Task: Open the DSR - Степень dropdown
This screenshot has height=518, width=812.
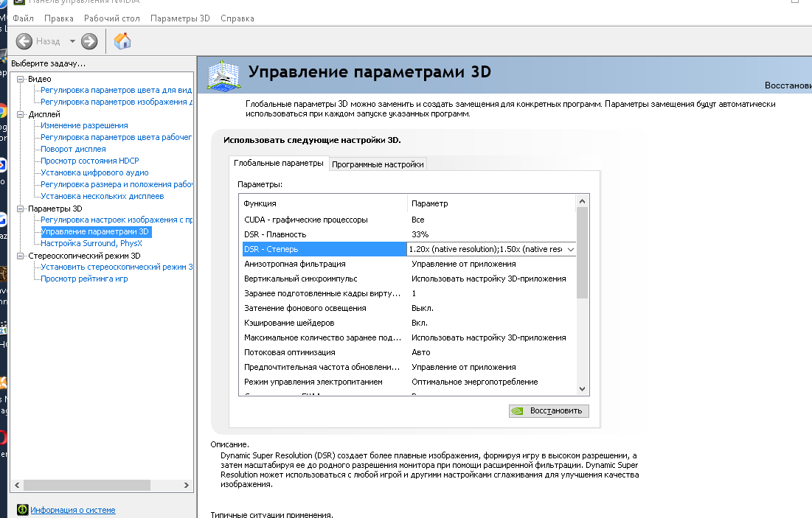Action: click(x=569, y=249)
